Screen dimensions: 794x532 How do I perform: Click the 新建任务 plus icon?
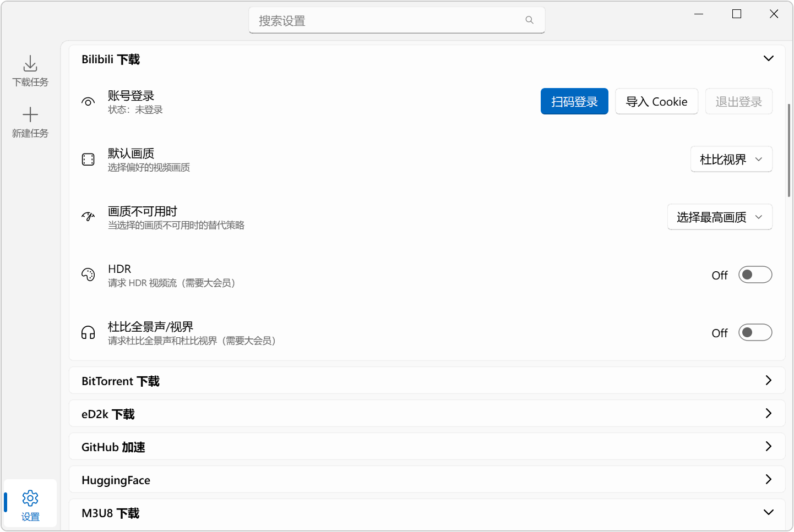[30, 114]
